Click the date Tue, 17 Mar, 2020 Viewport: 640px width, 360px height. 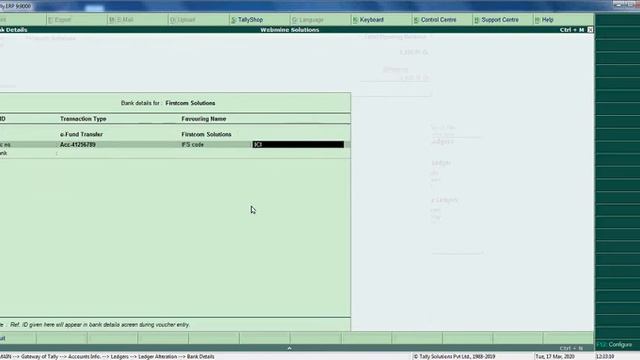coord(555,356)
